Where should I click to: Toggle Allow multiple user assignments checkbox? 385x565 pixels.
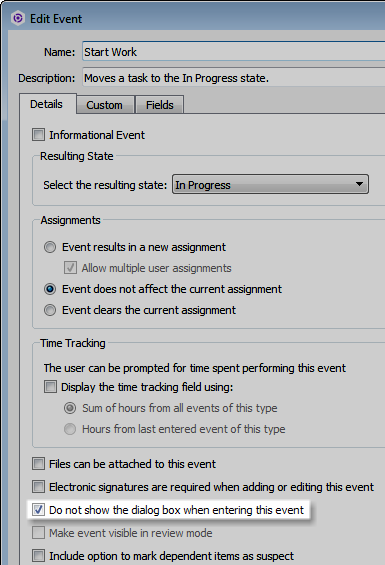[70, 268]
